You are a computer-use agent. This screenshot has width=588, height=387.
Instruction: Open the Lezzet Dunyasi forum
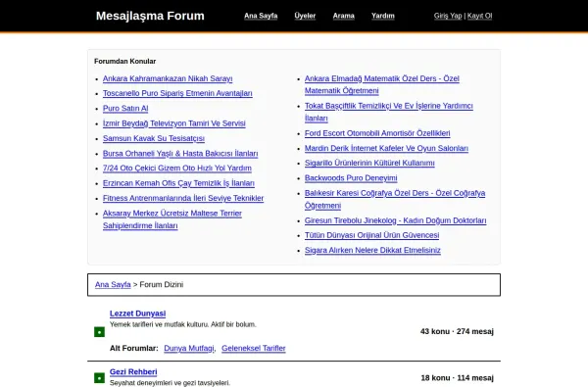(137, 314)
